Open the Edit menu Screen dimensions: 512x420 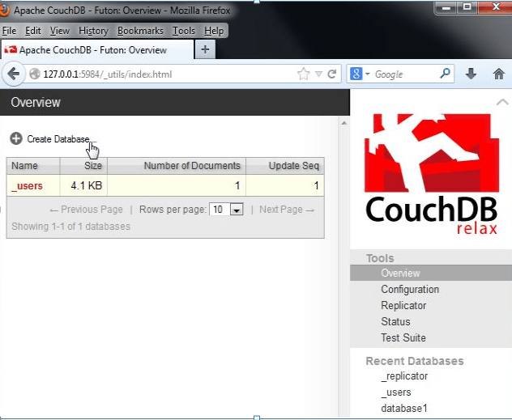click(33, 31)
